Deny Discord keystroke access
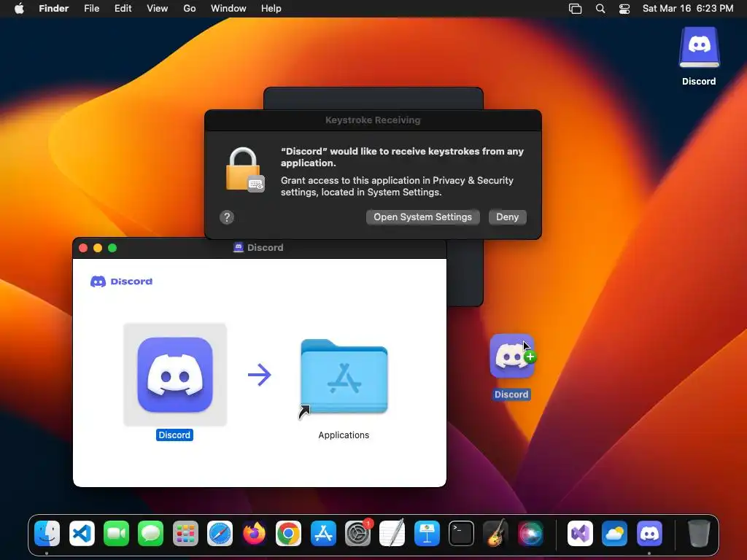This screenshot has width=747, height=560. point(508,217)
